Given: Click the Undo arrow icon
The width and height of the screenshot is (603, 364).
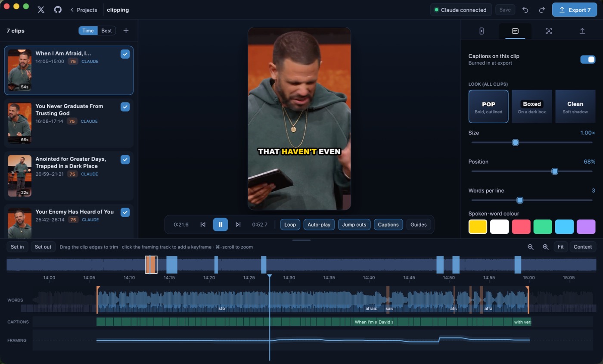Looking at the screenshot, I should coord(525,9).
